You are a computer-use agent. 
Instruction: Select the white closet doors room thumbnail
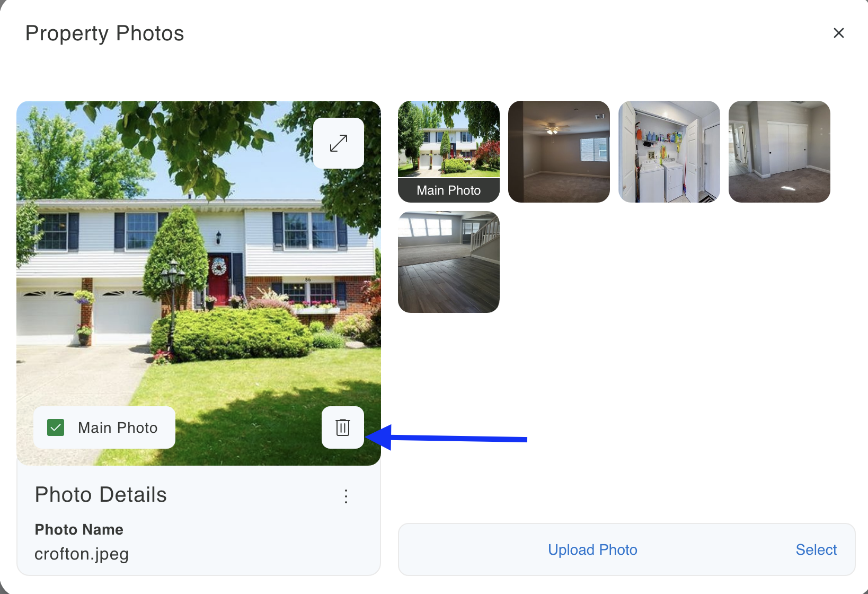pyautogui.click(x=780, y=152)
